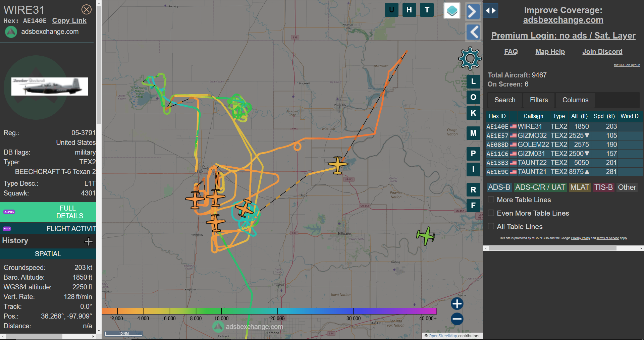Screen dimensions: 644x340
Task: Open the Columns tab
Action: pyautogui.click(x=575, y=100)
